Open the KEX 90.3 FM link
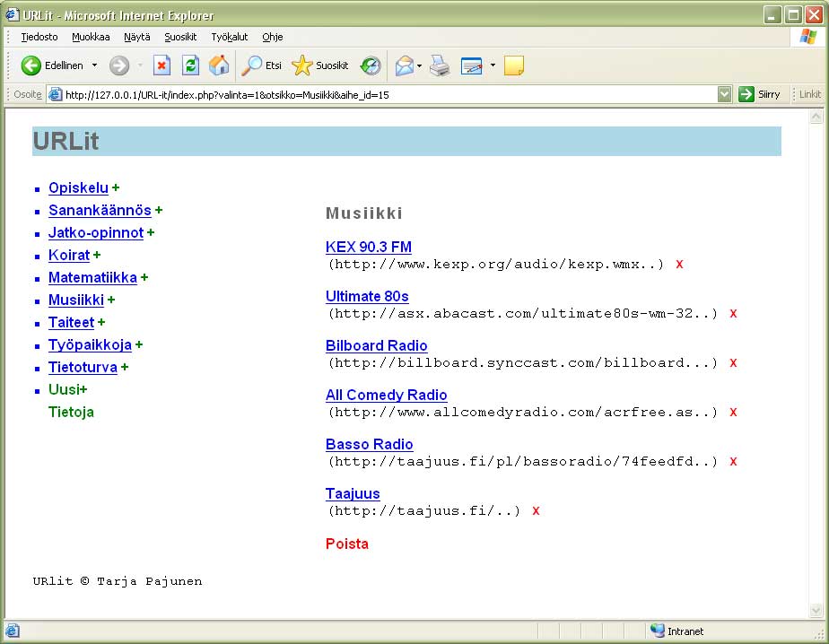 click(x=369, y=247)
